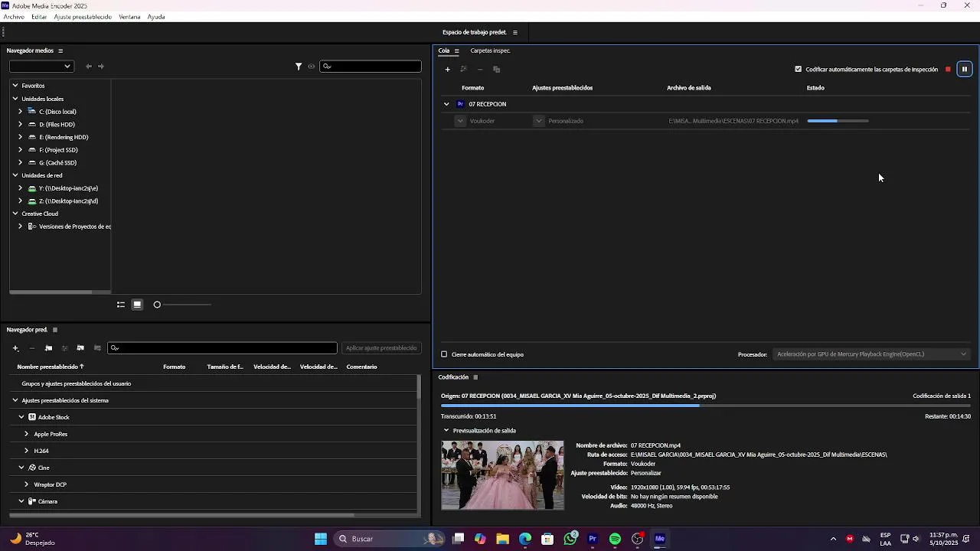The width and height of the screenshot is (980, 551).
Task: Open Premiere Pro from the taskbar
Action: point(593,539)
